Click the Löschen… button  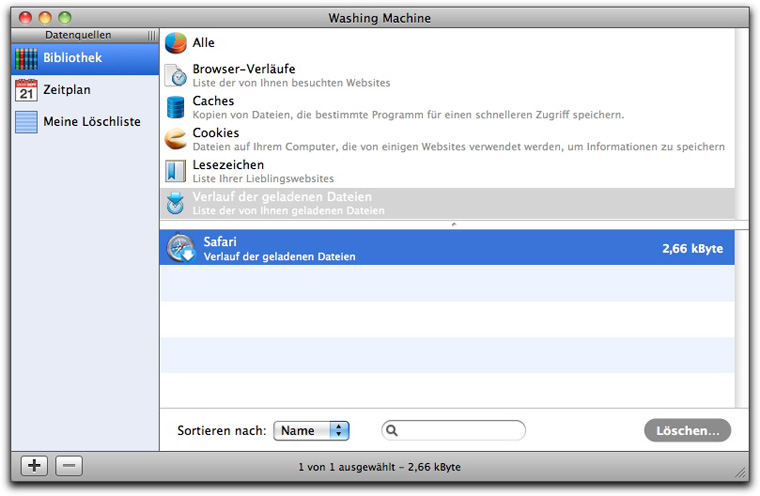click(x=687, y=431)
